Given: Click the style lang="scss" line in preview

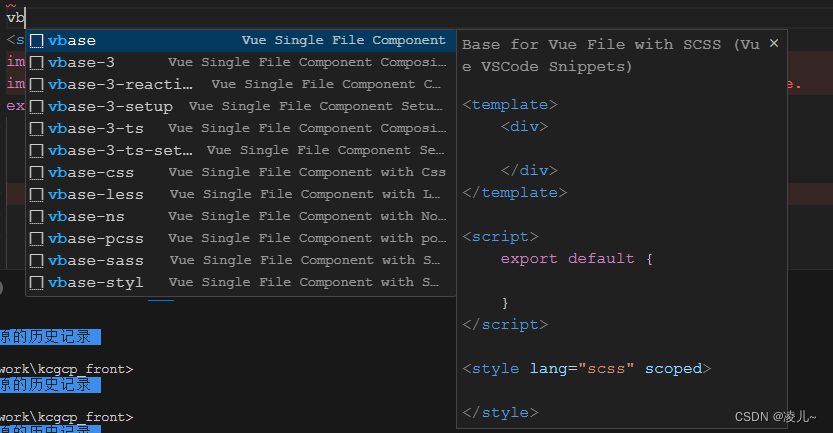Looking at the screenshot, I should click(586, 369).
